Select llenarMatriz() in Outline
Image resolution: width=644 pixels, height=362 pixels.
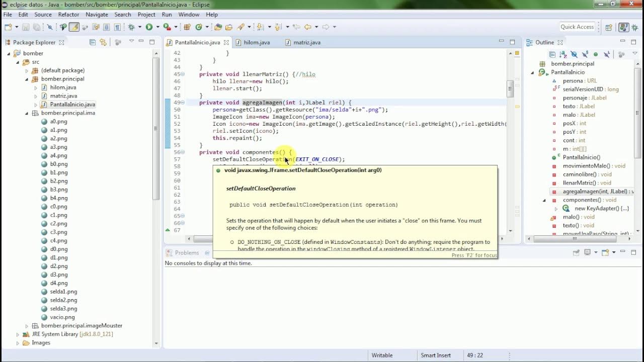tap(587, 183)
